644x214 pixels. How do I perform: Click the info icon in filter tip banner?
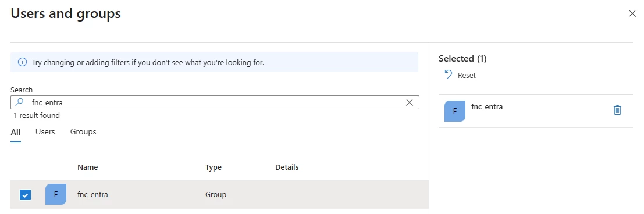[x=22, y=63]
